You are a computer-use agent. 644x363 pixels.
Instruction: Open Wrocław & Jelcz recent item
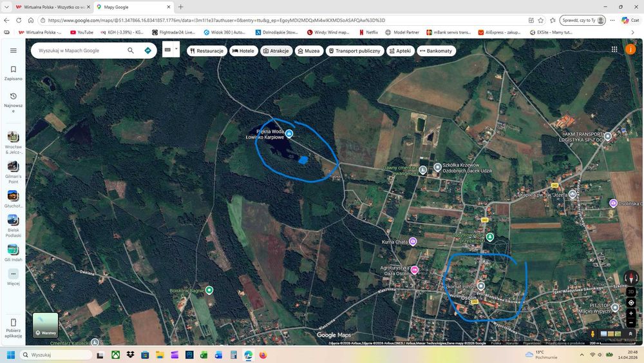(13, 142)
